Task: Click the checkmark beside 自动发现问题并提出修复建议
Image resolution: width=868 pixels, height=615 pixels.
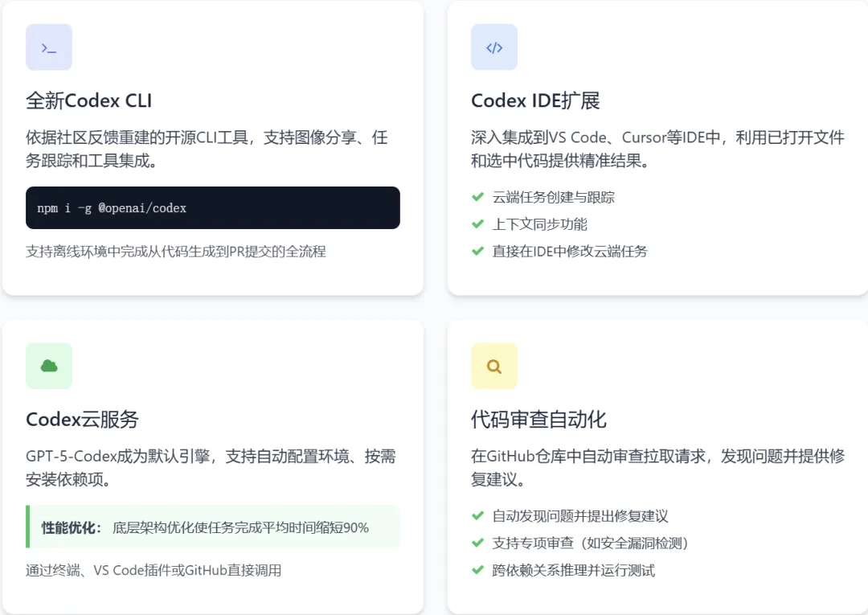Action: pyautogui.click(x=477, y=516)
